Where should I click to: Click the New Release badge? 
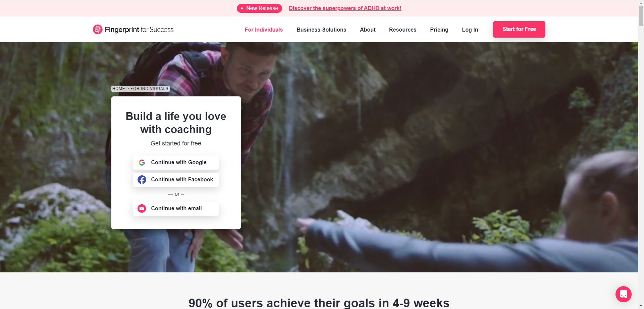click(x=259, y=8)
